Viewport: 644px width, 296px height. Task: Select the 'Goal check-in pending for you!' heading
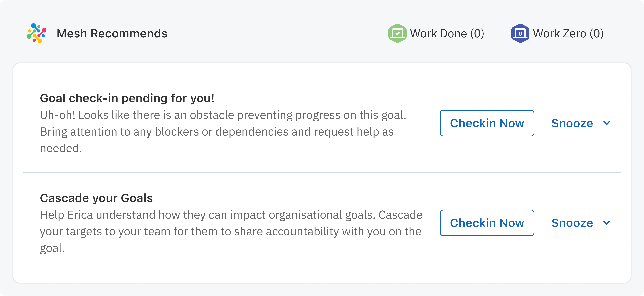point(127,98)
